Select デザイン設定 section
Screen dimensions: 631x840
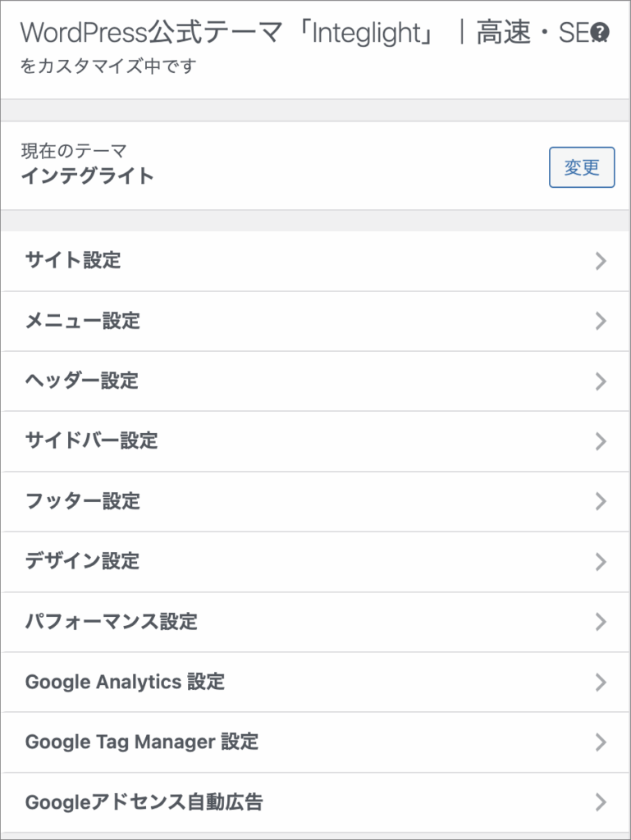click(x=83, y=561)
